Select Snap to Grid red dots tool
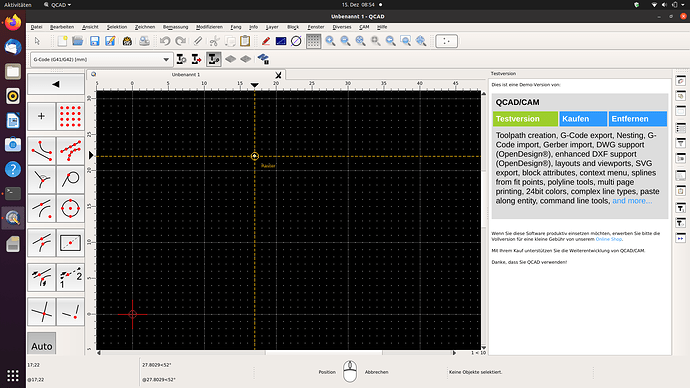The width and height of the screenshot is (690, 388). (x=70, y=116)
